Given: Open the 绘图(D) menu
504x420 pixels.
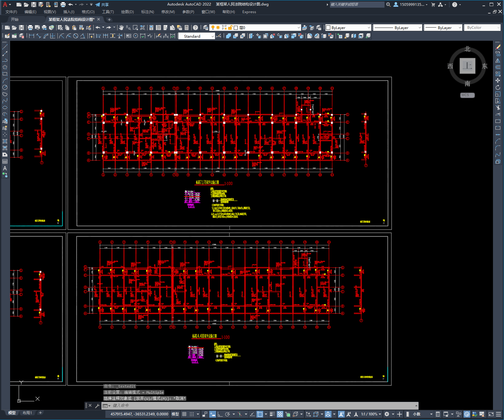Looking at the screenshot, I should (x=127, y=12).
